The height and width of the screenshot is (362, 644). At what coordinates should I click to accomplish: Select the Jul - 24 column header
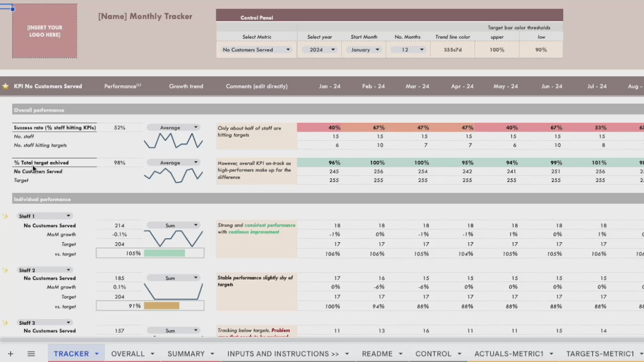(597, 86)
